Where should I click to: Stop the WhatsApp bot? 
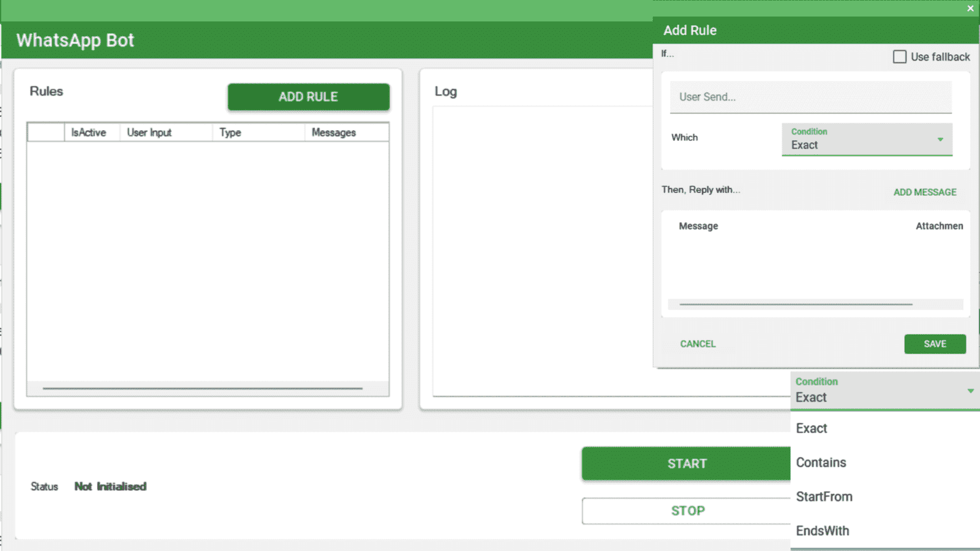point(686,511)
